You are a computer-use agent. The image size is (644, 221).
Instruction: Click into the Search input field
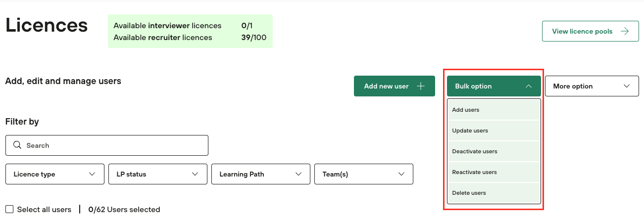(114, 145)
